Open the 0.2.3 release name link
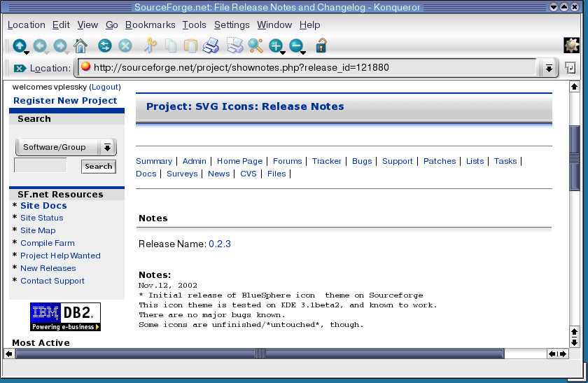This screenshot has width=588, height=383. pos(220,244)
